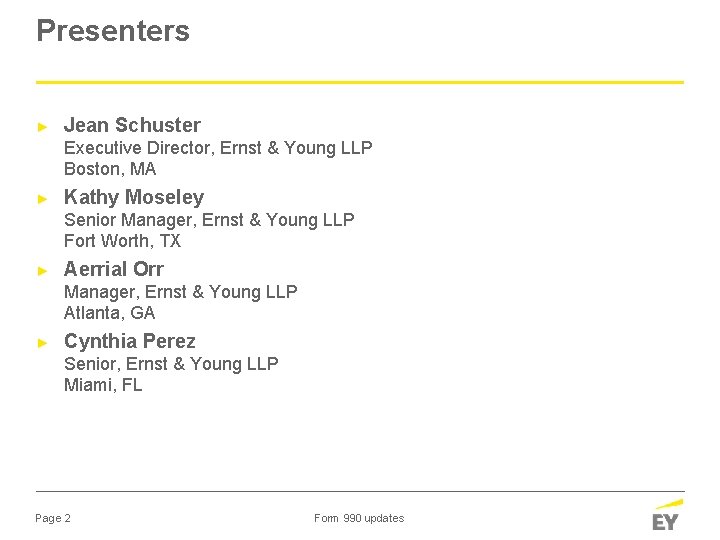Click the name Cynthia Perez
This screenshot has width=720, height=540.
coord(130,341)
